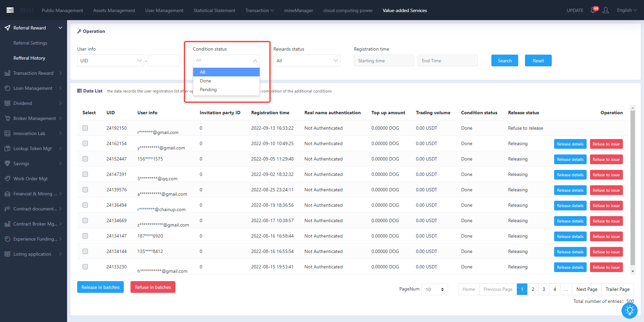Select checkbox for UID 24133230
The height and width of the screenshot is (322, 644).
pyautogui.click(x=85, y=267)
